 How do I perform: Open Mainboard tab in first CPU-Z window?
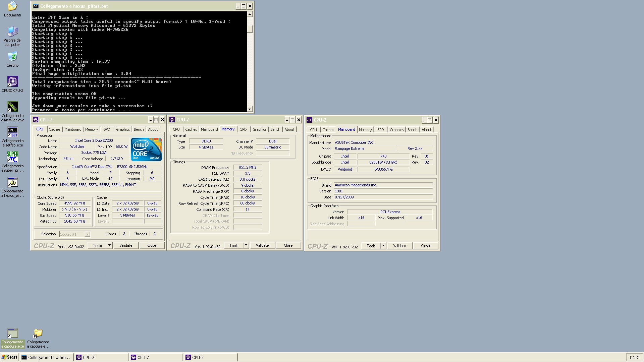coord(73,129)
